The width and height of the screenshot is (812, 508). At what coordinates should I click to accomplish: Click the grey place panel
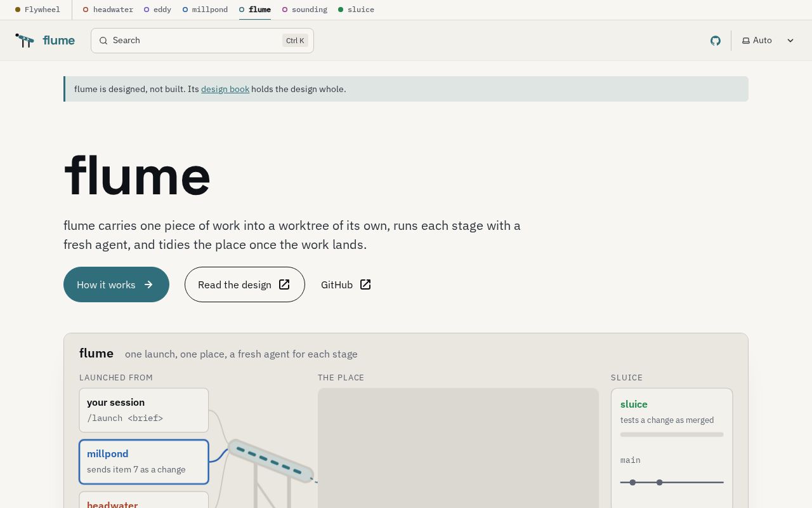point(458,448)
